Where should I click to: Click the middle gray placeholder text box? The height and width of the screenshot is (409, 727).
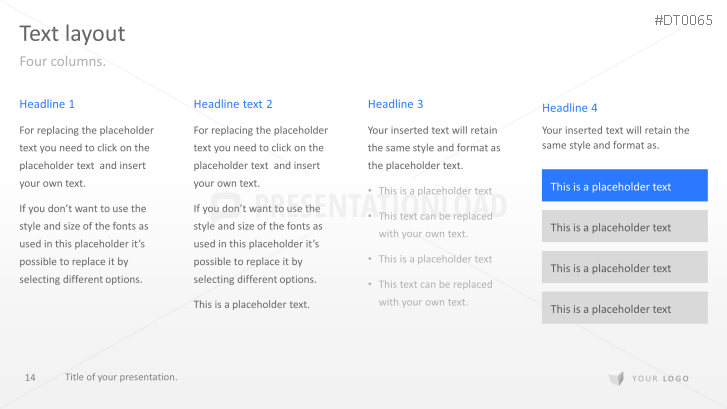624,268
